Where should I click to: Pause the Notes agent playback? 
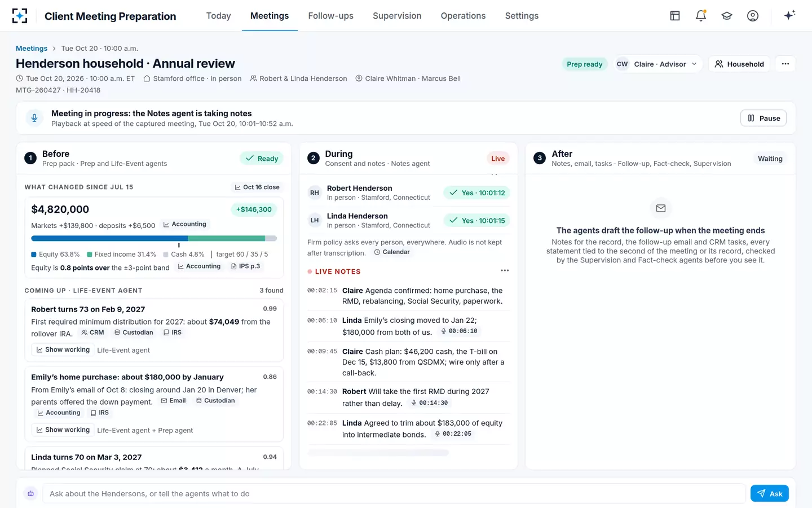click(764, 118)
